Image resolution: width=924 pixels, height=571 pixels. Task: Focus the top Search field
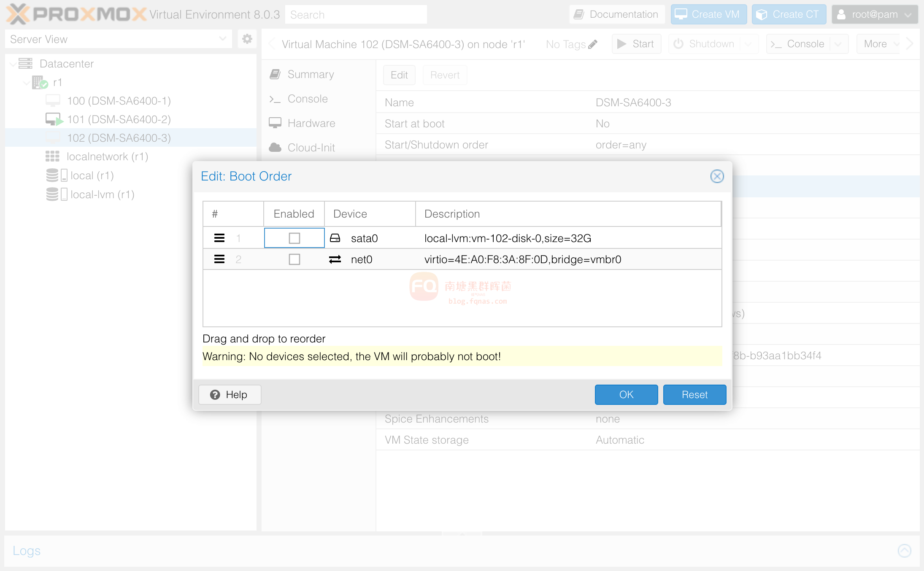click(x=356, y=15)
